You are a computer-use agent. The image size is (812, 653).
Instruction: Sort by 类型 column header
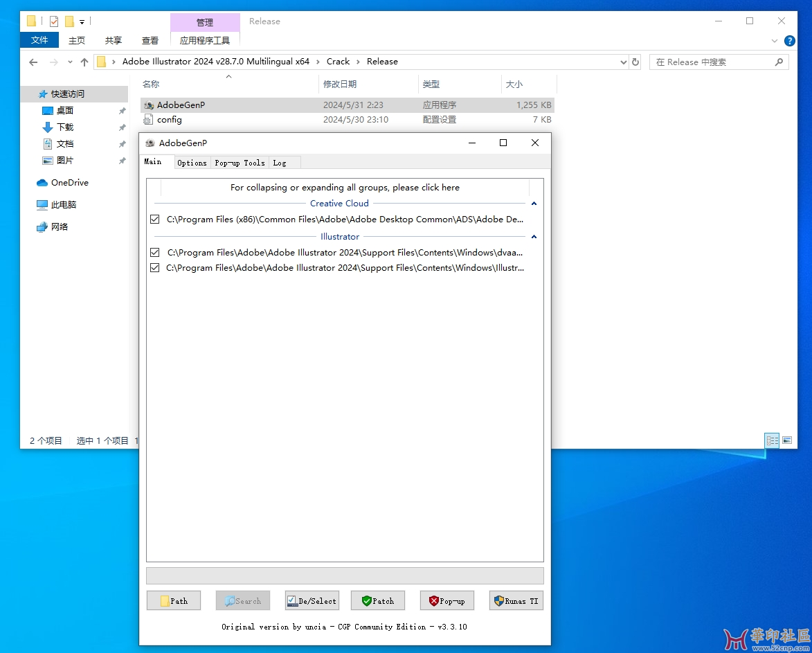click(460, 84)
